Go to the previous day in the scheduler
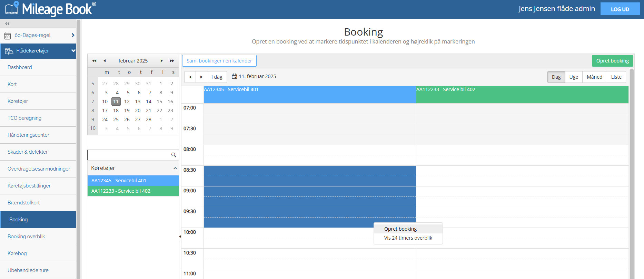The width and height of the screenshot is (644, 279). pos(190,77)
